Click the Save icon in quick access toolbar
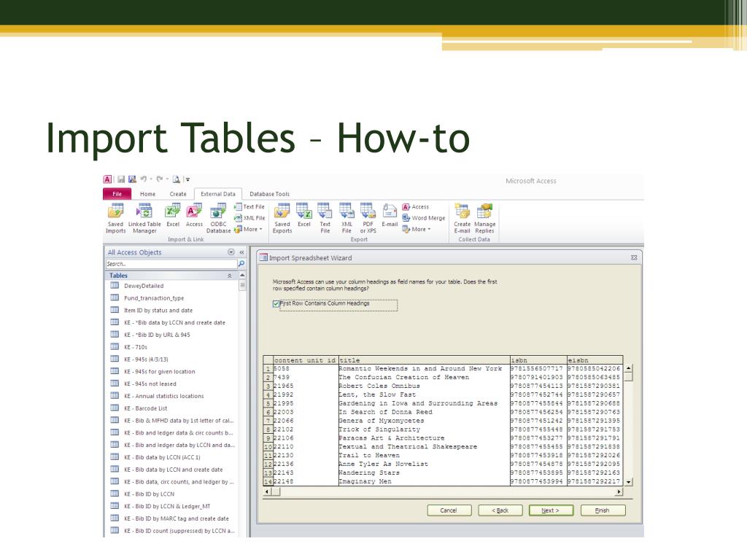The width and height of the screenshot is (747, 560). [121, 179]
